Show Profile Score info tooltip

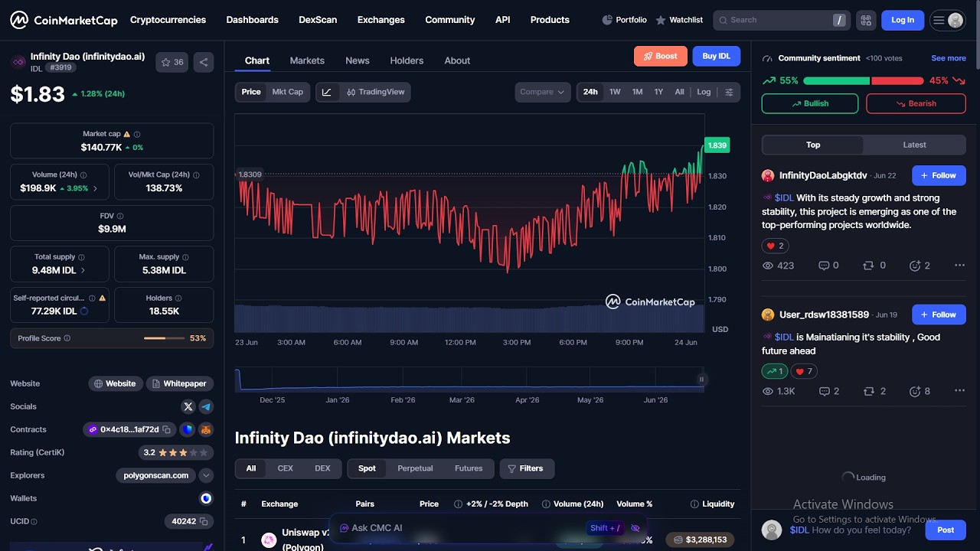[x=67, y=338]
